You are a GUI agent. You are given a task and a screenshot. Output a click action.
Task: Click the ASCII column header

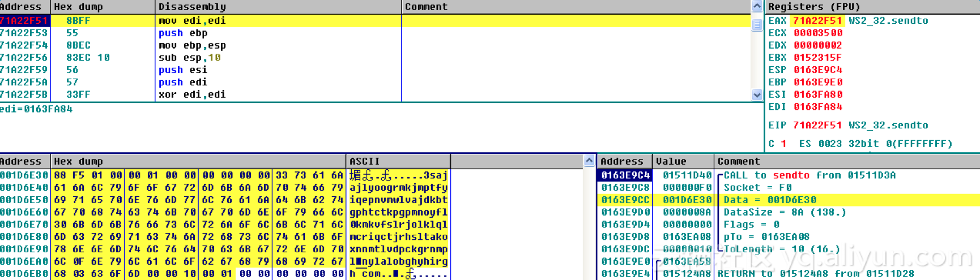[364, 161]
